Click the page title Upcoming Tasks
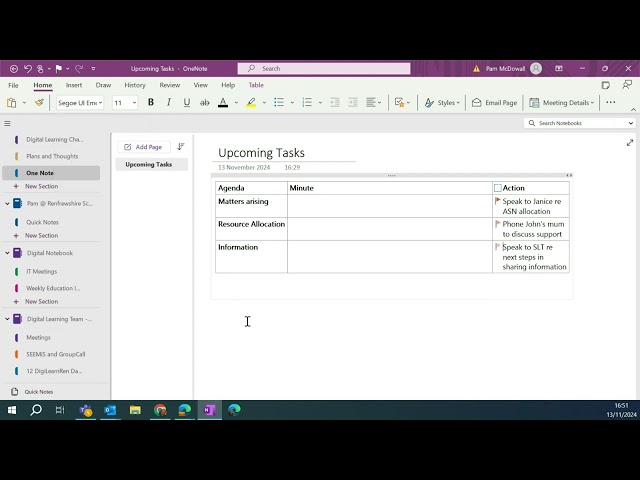The image size is (640, 480). (x=261, y=153)
